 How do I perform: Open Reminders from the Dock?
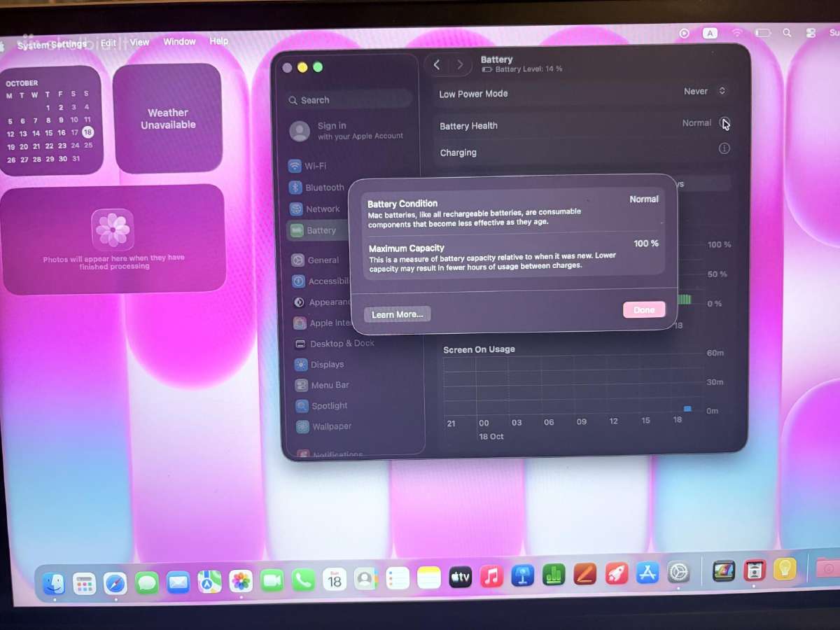[397, 579]
